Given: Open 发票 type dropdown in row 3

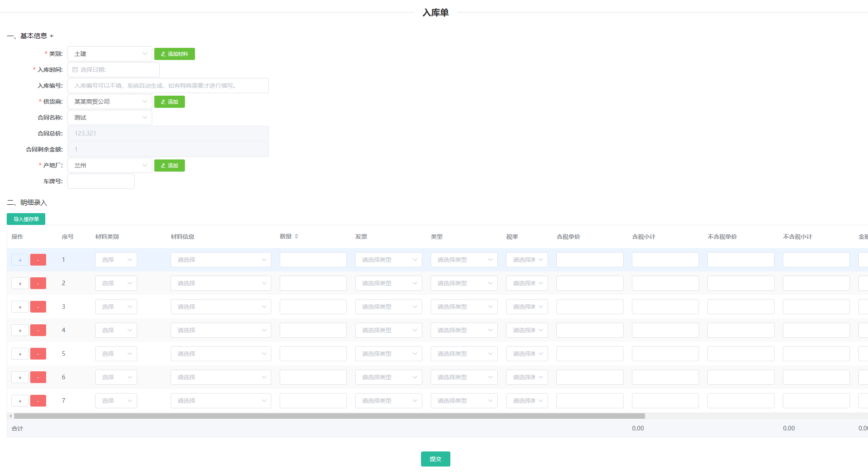Looking at the screenshot, I should pos(389,307).
